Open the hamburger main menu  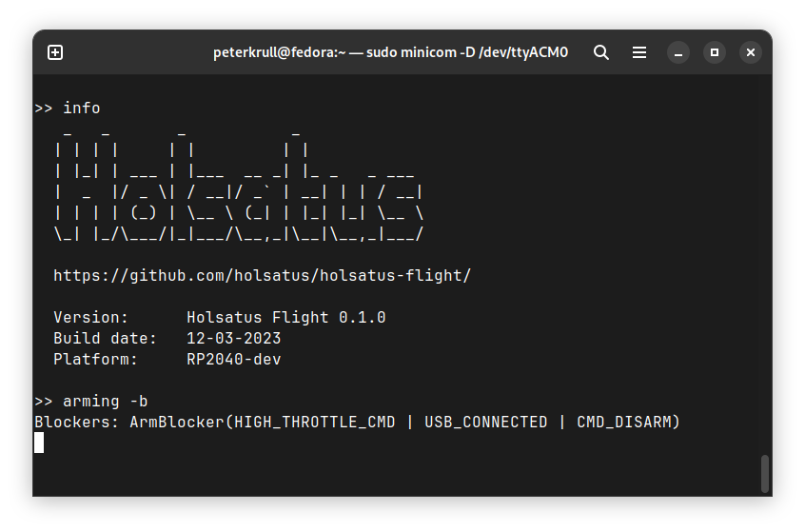coord(639,52)
